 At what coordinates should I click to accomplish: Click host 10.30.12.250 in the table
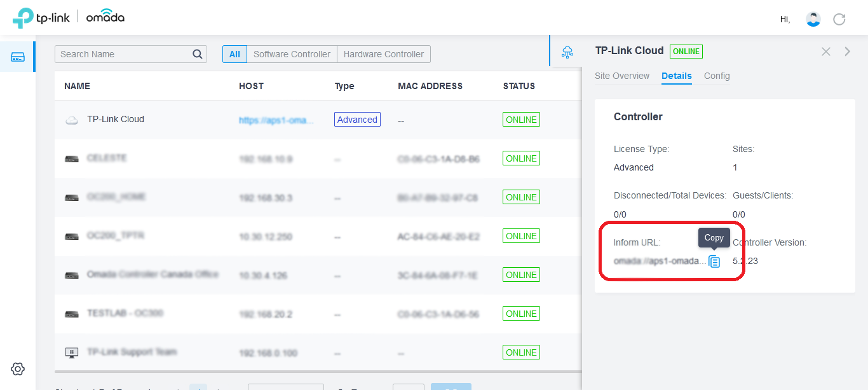[266, 237]
